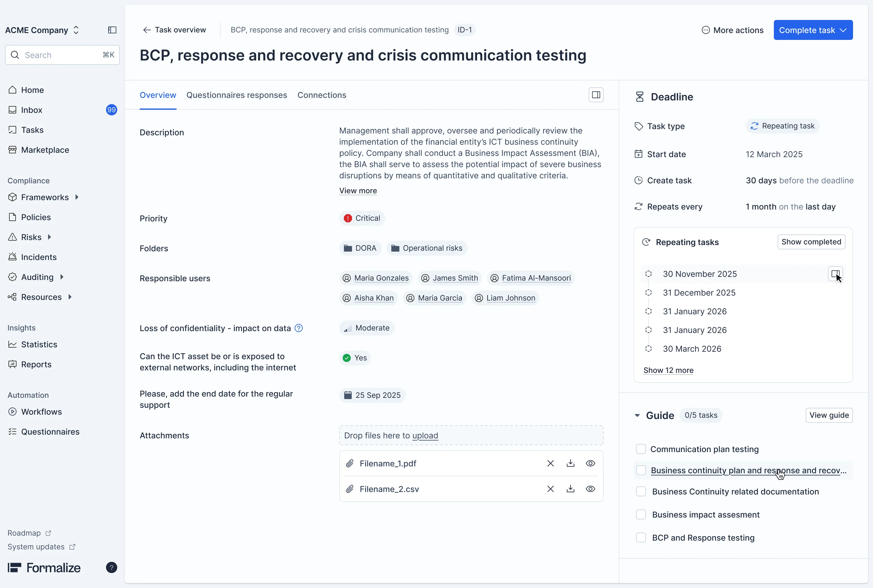
Task: Check Business continuity plan and response checkbox
Action: (641, 470)
